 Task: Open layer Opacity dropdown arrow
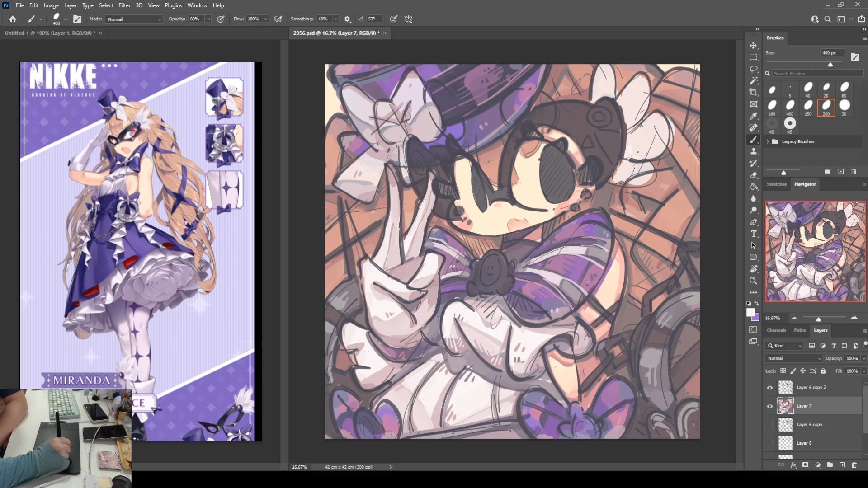(x=864, y=358)
